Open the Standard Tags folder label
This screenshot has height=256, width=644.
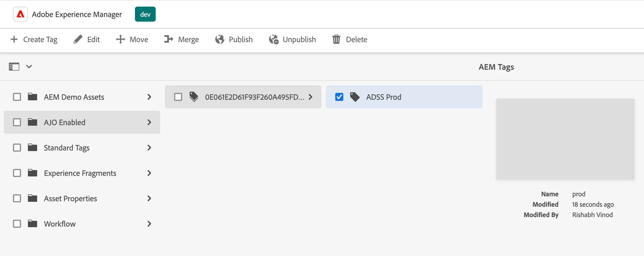point(67,148)
